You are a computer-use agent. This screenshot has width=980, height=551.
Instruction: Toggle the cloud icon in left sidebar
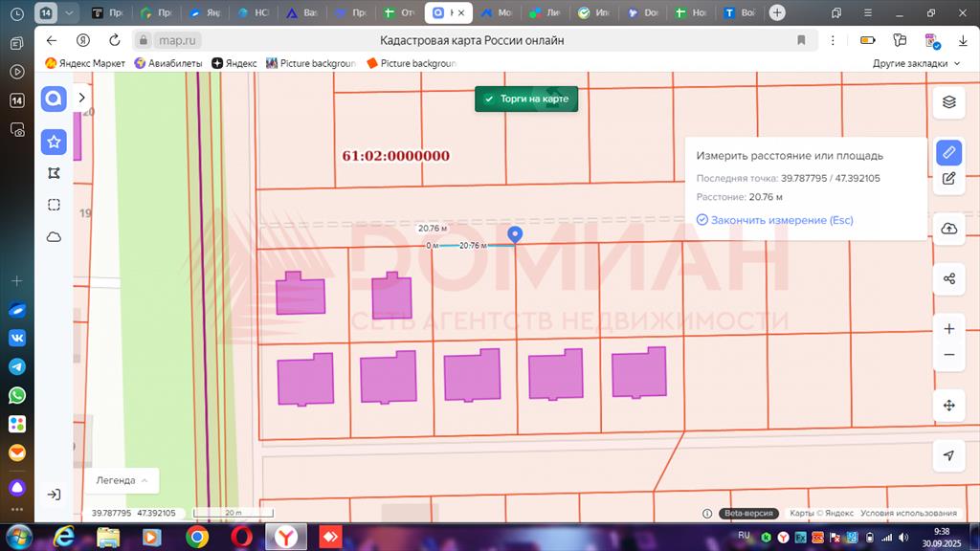coord(54,236)
